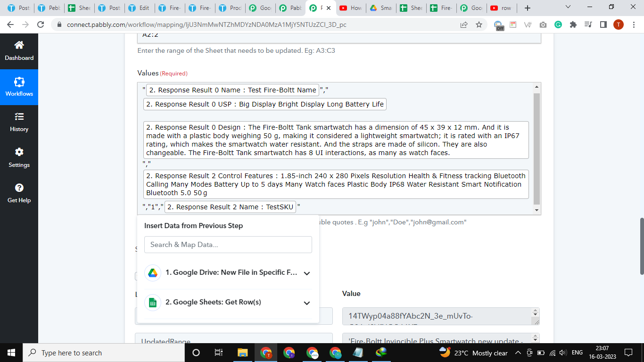644x362 pixels.
Task: Select the Result 2 Name TestSKU tag
Action: point(230,207)
